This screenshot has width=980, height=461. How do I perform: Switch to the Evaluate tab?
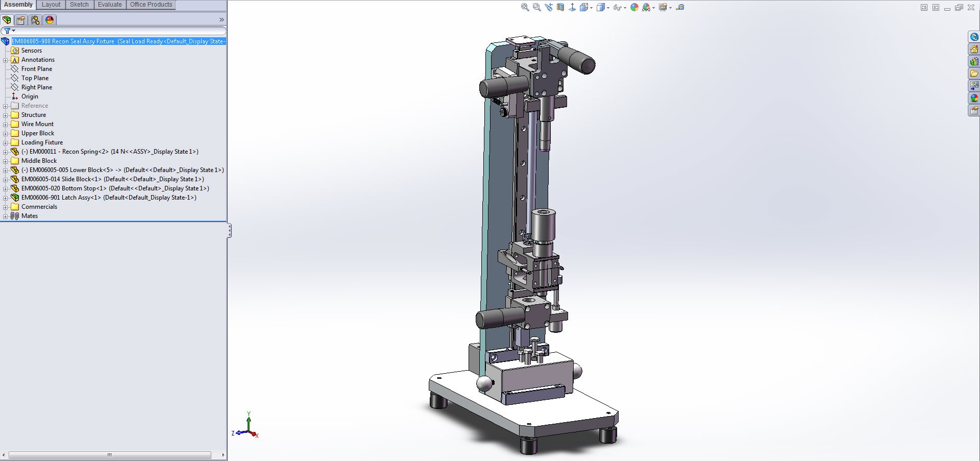[x=110, y=5]
